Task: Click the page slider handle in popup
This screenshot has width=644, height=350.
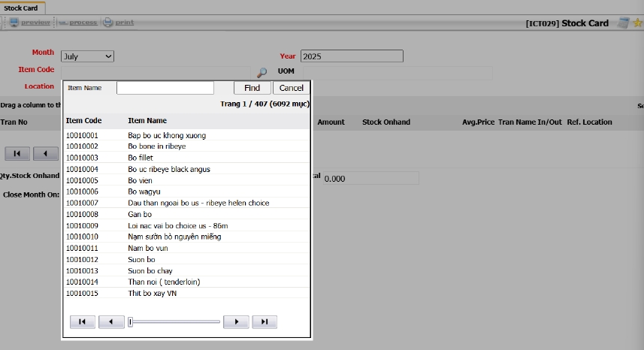Action: point(131,321)
